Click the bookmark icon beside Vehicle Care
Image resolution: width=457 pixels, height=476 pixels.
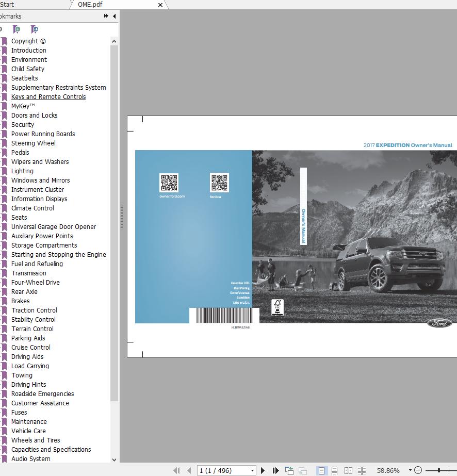coord(4,431)
